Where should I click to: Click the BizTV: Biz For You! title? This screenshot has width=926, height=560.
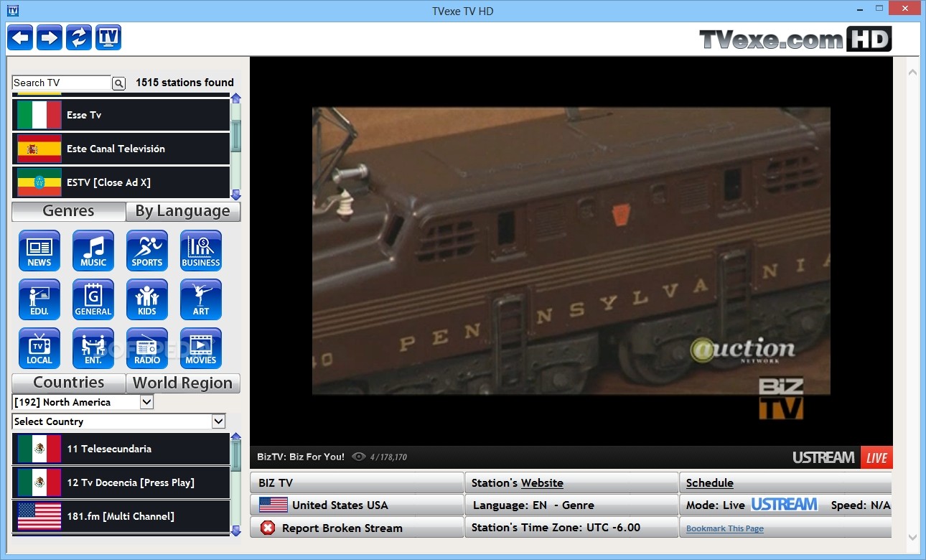(301, 457)
